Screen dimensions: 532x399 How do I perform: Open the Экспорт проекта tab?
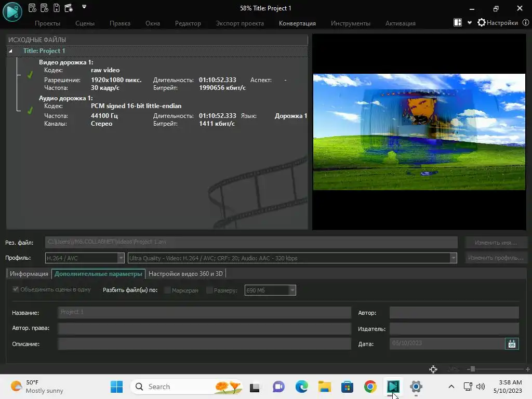coord(240,23)
